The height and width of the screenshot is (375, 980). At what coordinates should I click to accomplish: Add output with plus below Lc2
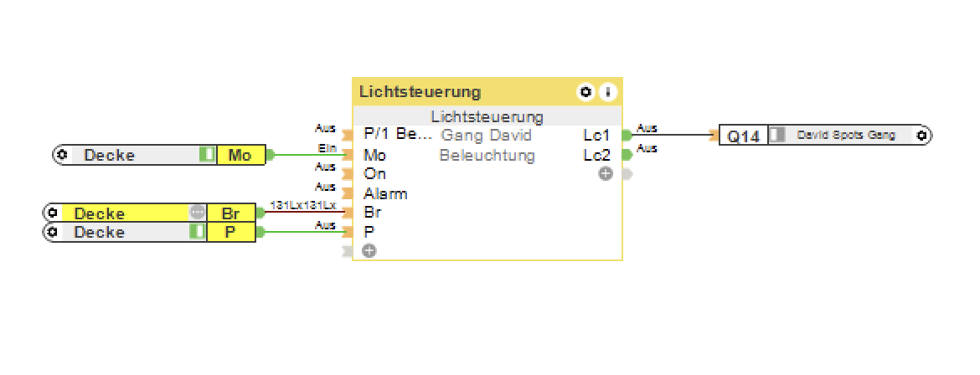606,174
